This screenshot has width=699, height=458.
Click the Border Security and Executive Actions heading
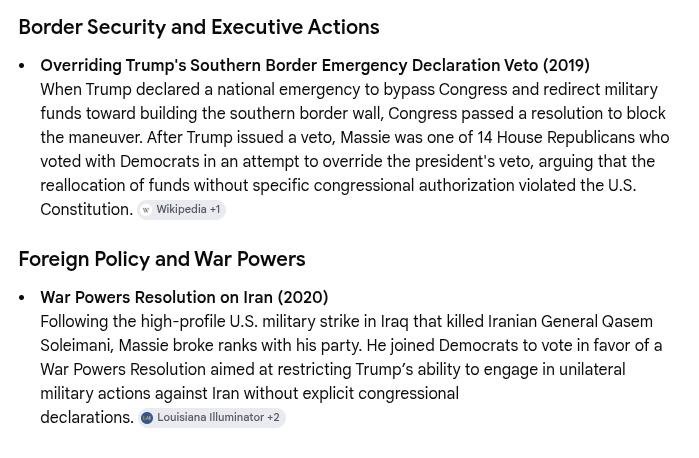tap(199, 27)
